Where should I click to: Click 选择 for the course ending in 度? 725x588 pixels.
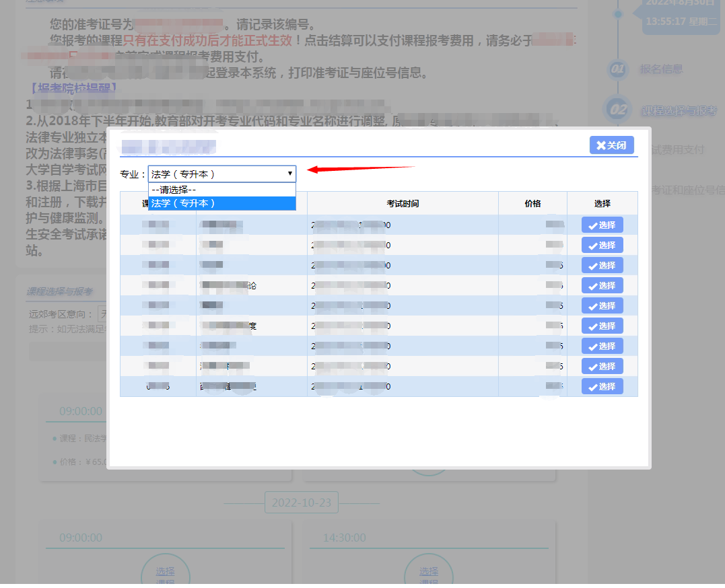tap(602, 326)
